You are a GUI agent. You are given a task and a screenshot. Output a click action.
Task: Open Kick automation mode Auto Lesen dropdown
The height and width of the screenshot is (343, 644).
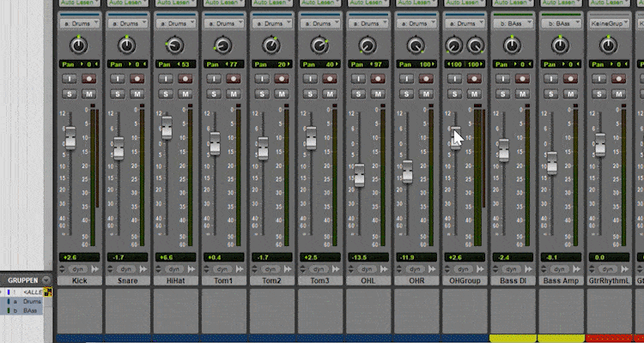79,3
